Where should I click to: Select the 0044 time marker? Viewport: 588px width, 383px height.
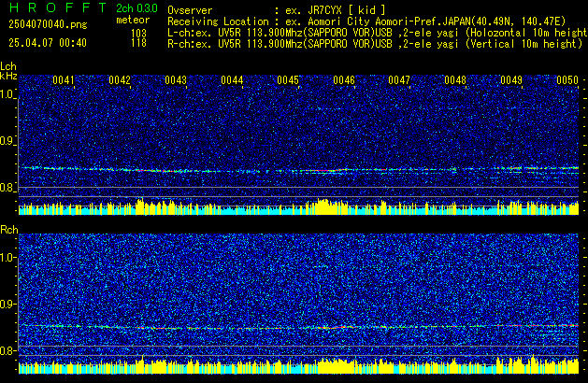pos(232,80)
